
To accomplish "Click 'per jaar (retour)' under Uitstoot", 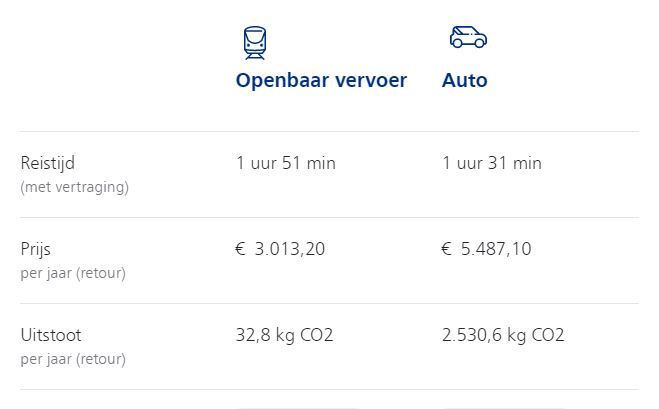I will point(73,359).
